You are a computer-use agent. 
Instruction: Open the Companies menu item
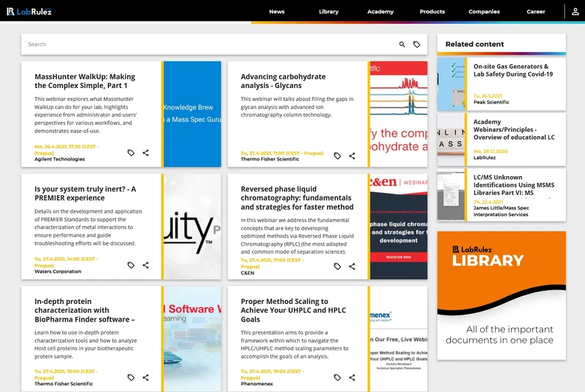(484, 12)
